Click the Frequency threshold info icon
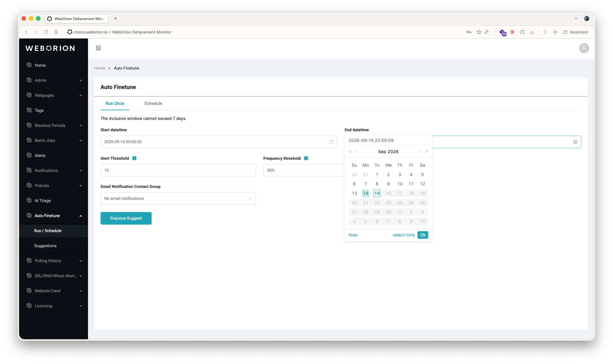Image resolution: width=613 pixels, height=364 pixels. (x=306, y=158)
